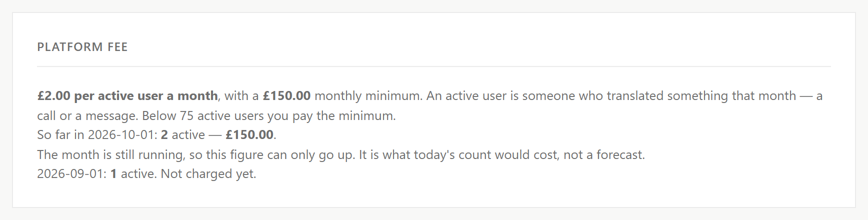Click the bold £150.00 current charge
This screenshot has width=868, height=220.
(x=249, y=135)
